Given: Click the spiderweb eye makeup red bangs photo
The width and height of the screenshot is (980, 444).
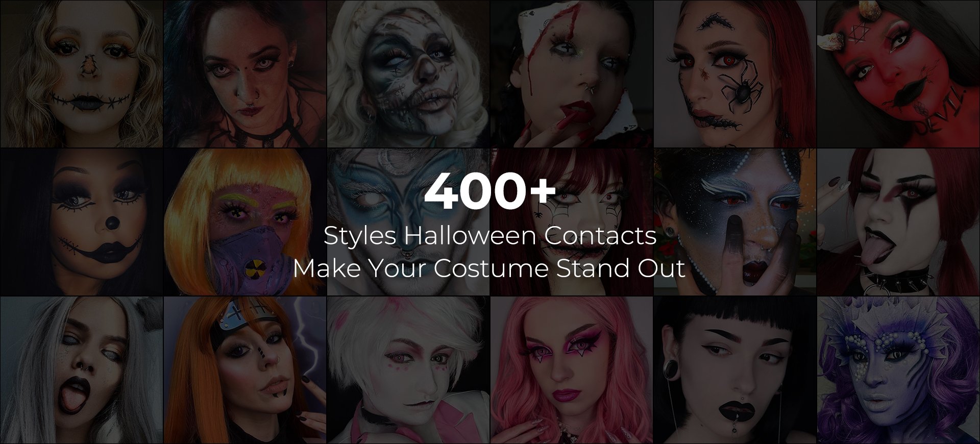Looking at the screenshot, I should click(x=572, y=222).
